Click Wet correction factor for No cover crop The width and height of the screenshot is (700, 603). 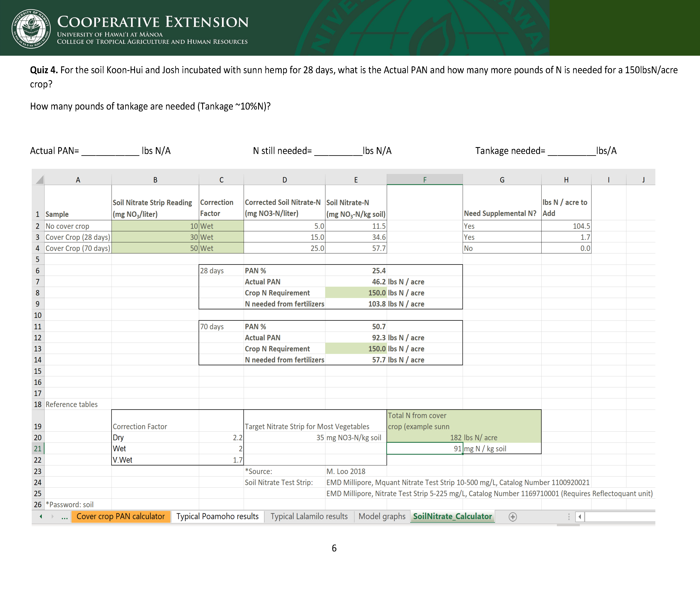pos(221,226)
